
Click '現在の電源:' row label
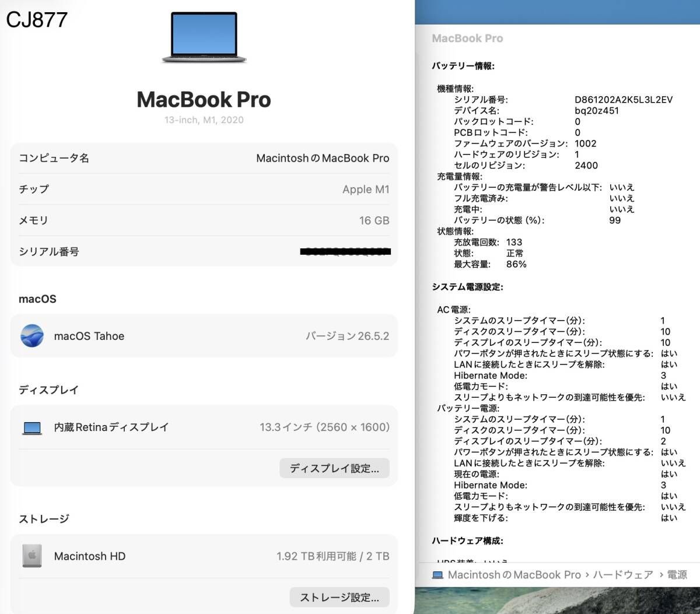tap(477, 474)
